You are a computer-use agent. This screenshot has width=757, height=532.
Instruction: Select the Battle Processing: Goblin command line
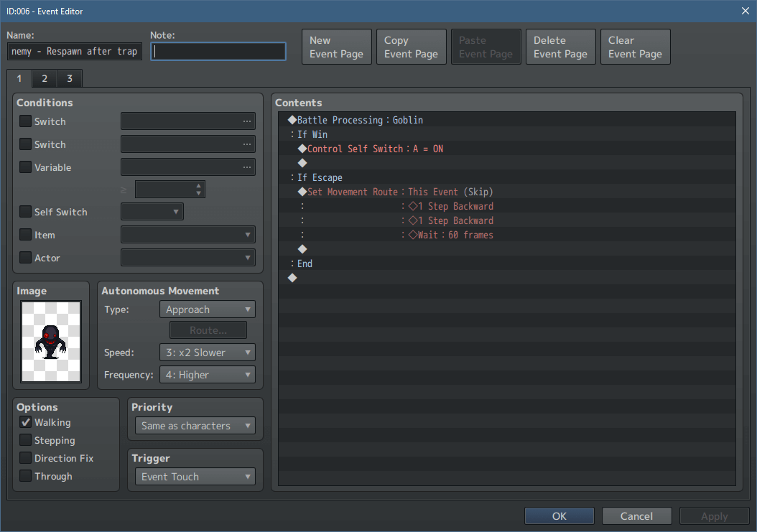pos(359,119)
